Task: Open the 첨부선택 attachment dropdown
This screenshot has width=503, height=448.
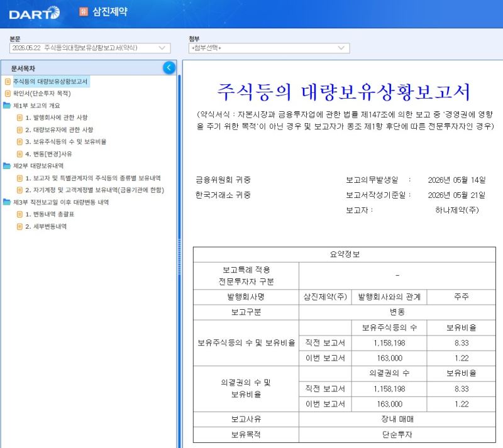Action: (x=269, y=48)
